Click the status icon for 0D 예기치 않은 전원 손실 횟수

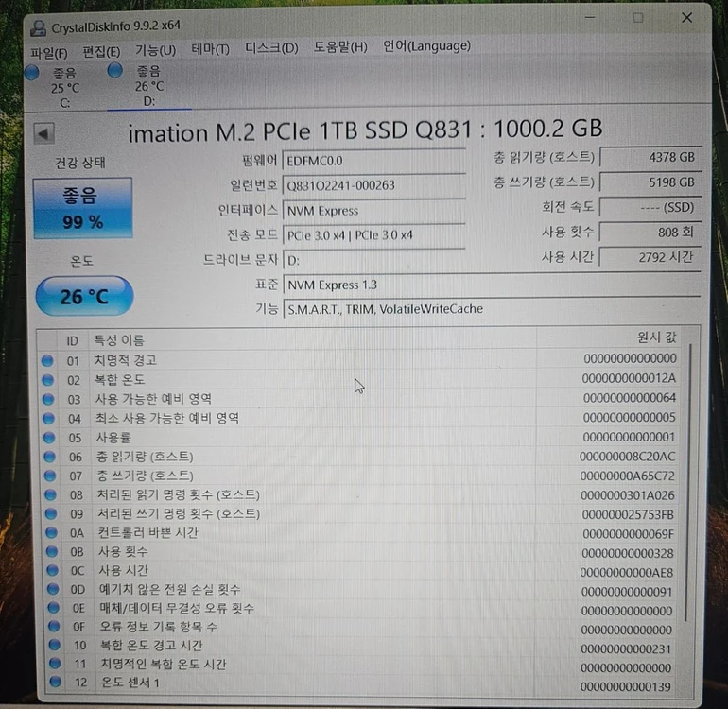tap(53, 589)
